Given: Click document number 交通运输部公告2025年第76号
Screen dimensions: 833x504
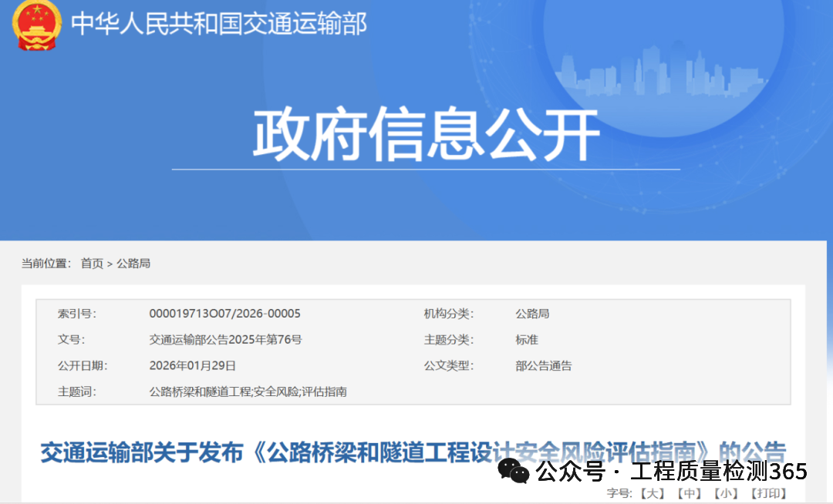Looking at the screenshot, I should click(225, 340).
